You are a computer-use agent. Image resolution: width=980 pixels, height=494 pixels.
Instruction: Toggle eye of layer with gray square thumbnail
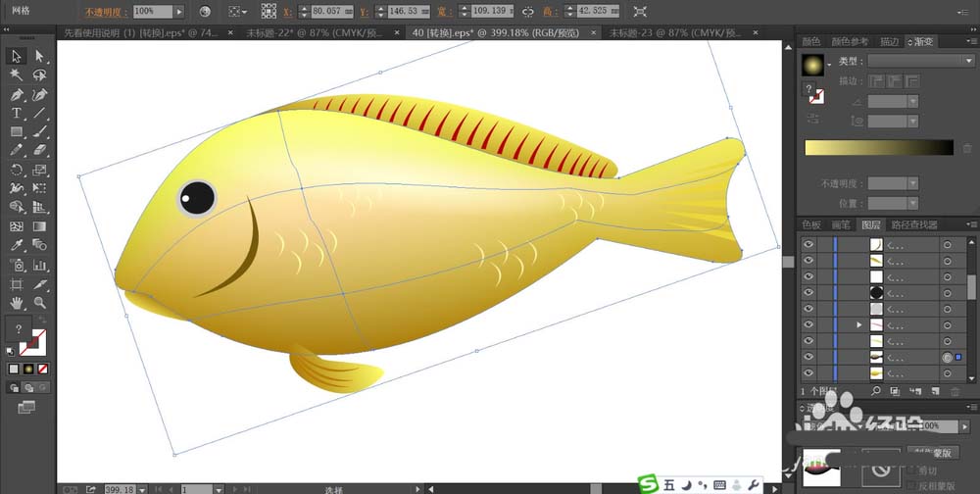click(x=808, y=309)
